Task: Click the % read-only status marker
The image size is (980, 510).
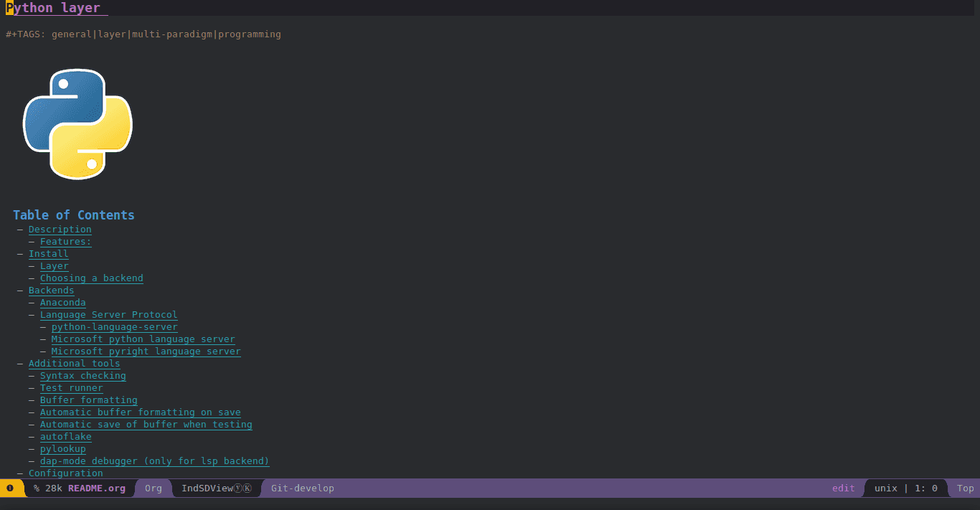Action: 37,488
